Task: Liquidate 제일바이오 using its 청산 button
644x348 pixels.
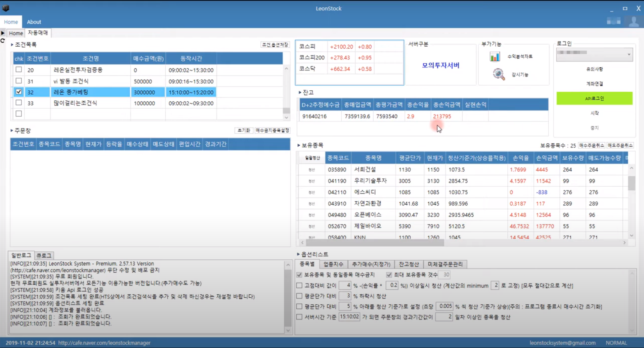Action: coord(312,226)
